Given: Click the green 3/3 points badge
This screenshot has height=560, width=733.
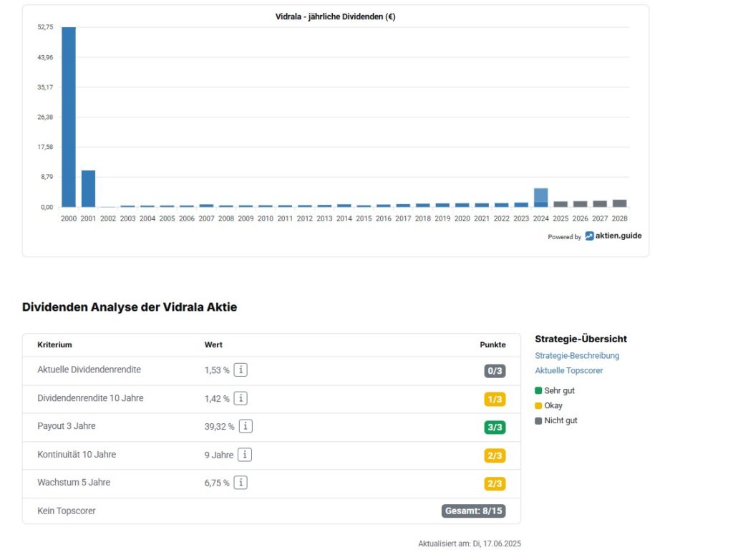Looking at the screenshot, I should 495,427.
